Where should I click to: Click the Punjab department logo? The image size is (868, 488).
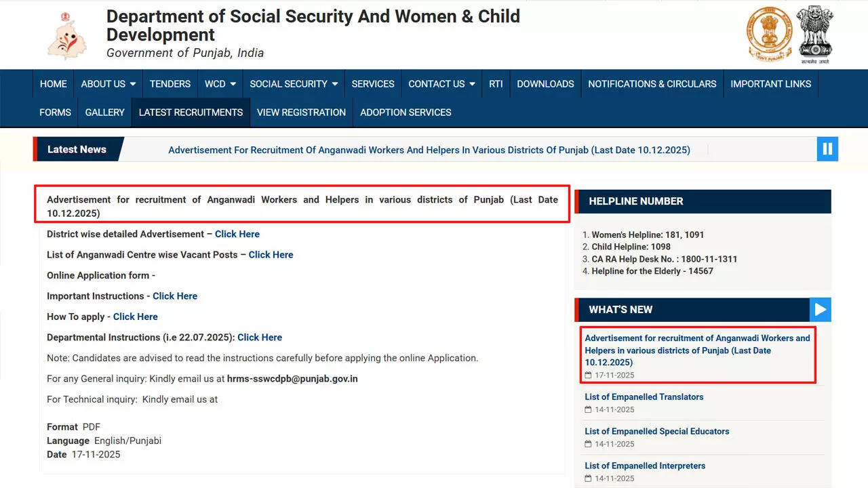point(67,35)
